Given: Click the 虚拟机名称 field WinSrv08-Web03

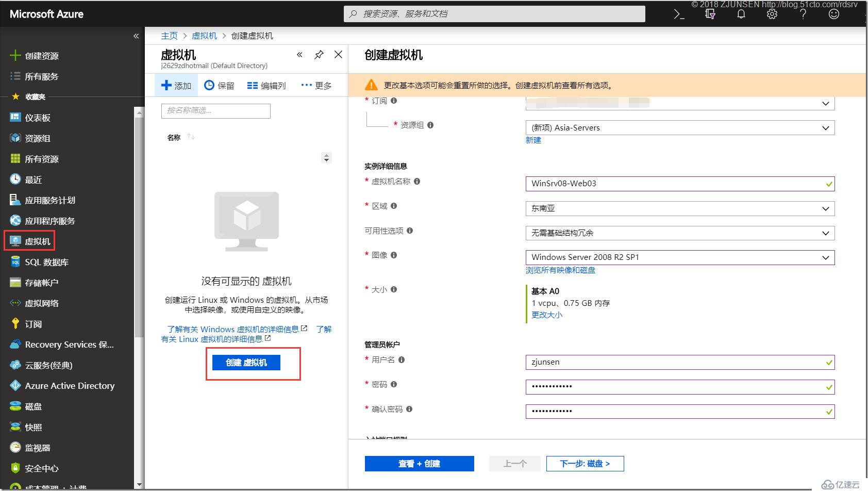Looking at the screenshot, I should coord(680,184).
